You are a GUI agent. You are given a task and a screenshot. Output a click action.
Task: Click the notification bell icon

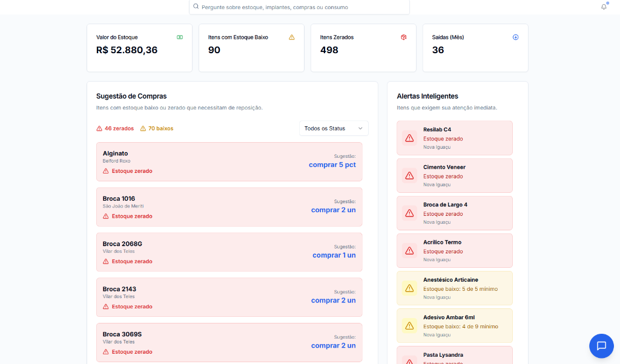(604, 7)
